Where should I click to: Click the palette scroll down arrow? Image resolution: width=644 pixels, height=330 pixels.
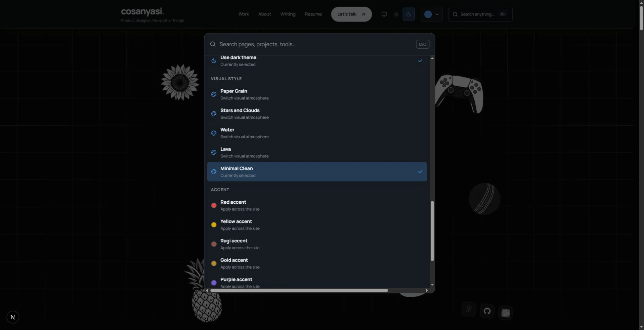[432, 284]
